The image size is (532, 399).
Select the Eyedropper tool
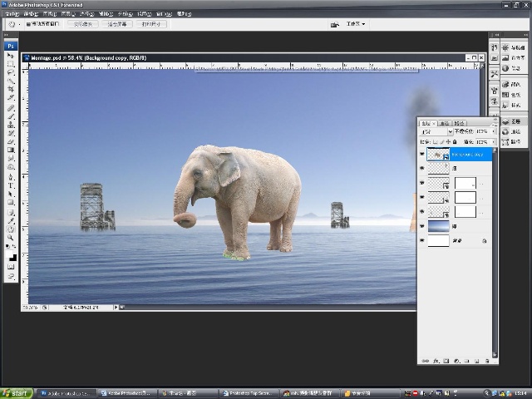point(11,221)
